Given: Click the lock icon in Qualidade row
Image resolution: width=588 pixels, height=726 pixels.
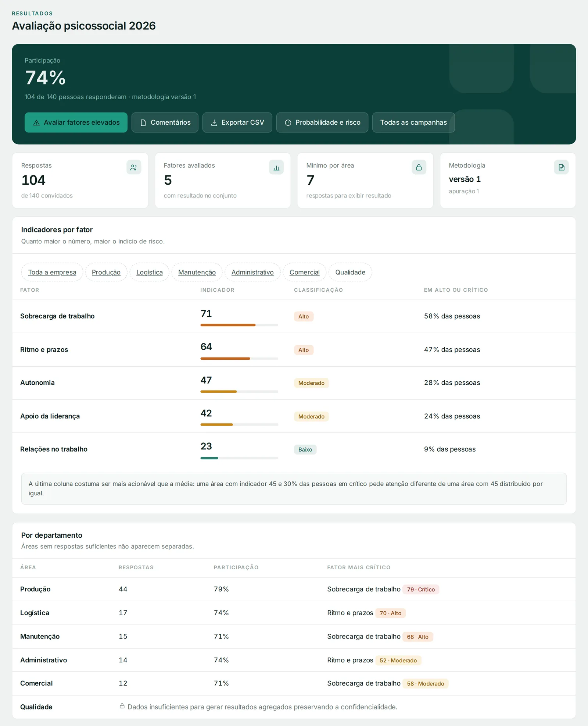Looking at the screenshot, I should point(122,706).
